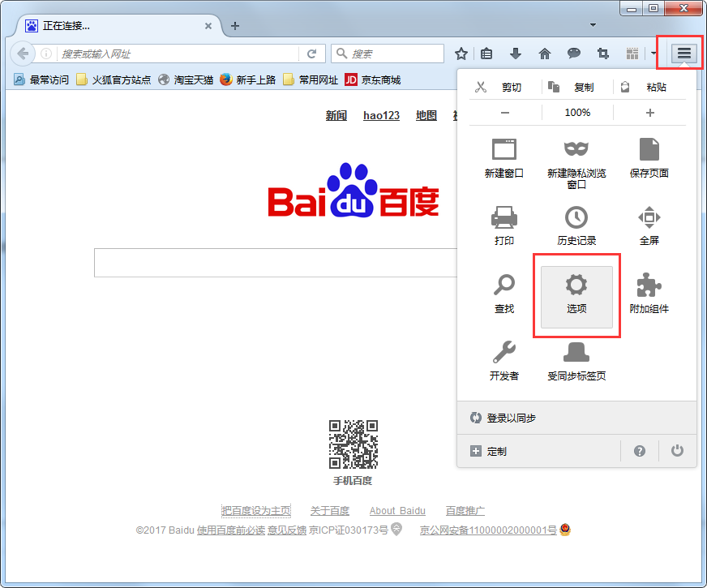This screenshot has width=707, height=588.
Task: Open 淘宝天猫 bookmark
Action: pyautogui.click(x=186, y=79)
